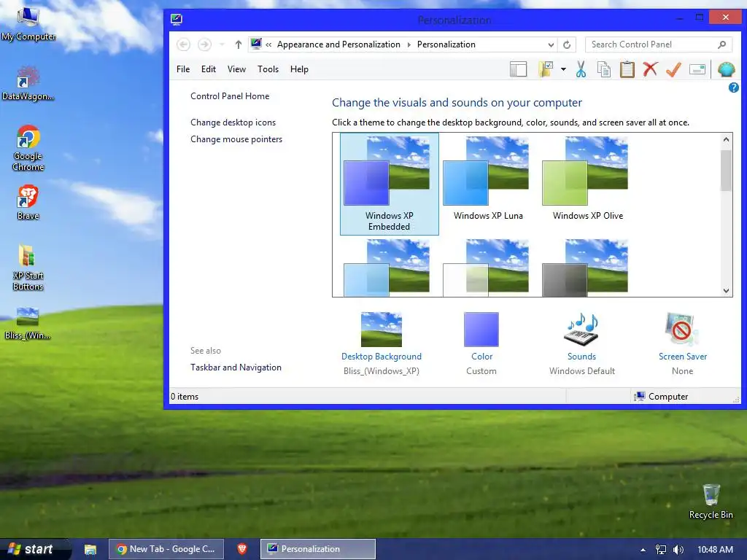
Task: Refresh the Control Panel view
Action: [x=567, y=44]
